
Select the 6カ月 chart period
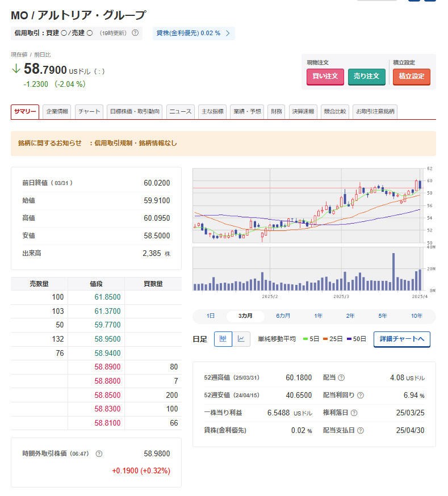coord(283,316)
